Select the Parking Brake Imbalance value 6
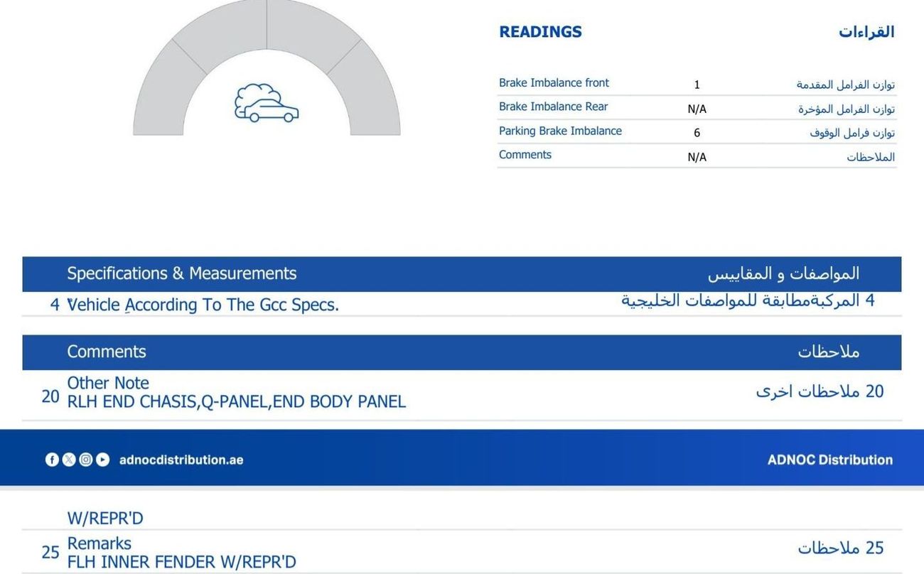 coord(697,133)
